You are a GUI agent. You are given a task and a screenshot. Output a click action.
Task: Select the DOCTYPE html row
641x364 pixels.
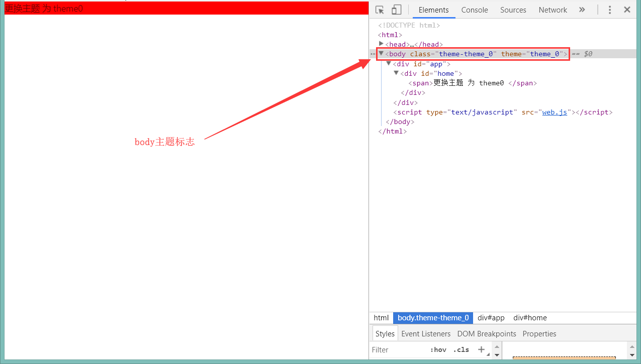click(409, 25)
